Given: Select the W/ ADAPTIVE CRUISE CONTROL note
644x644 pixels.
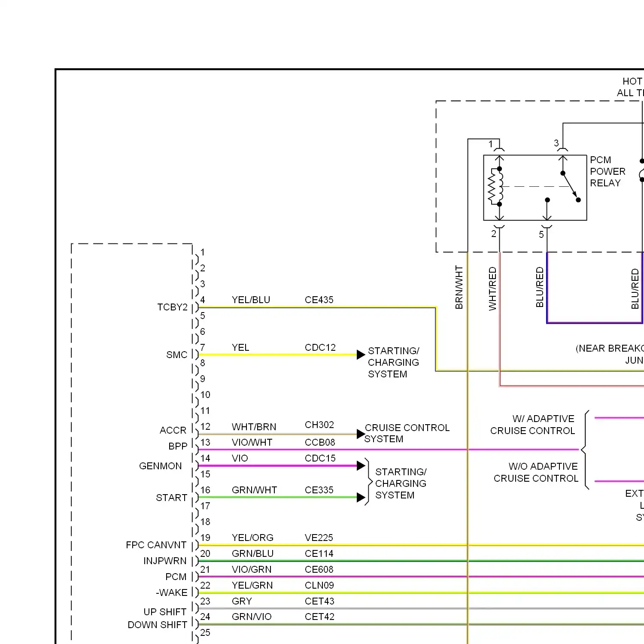Looking at the screenshot, I should [532, 425].
